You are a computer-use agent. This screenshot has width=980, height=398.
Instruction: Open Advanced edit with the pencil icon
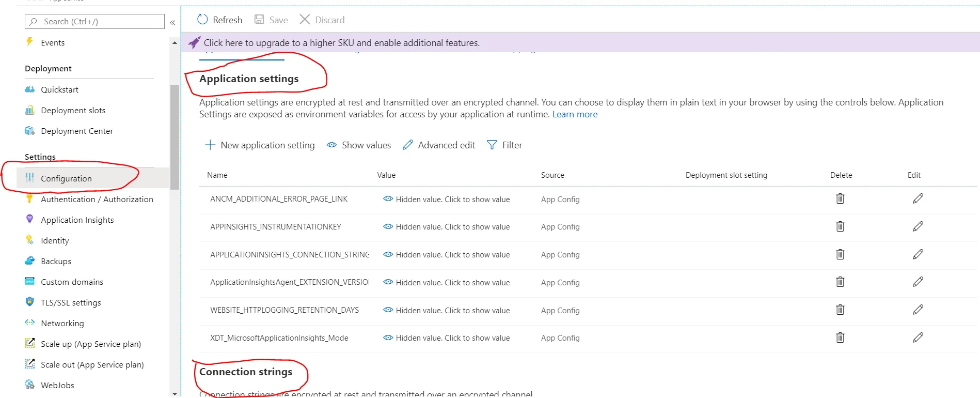tap(408, 145)
